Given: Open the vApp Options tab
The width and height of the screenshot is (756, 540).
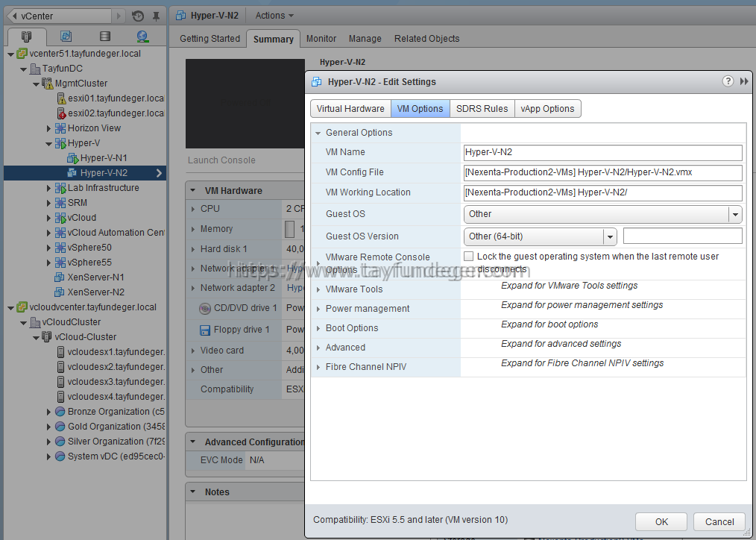Looking at the screenshot, I should point(548,108).
